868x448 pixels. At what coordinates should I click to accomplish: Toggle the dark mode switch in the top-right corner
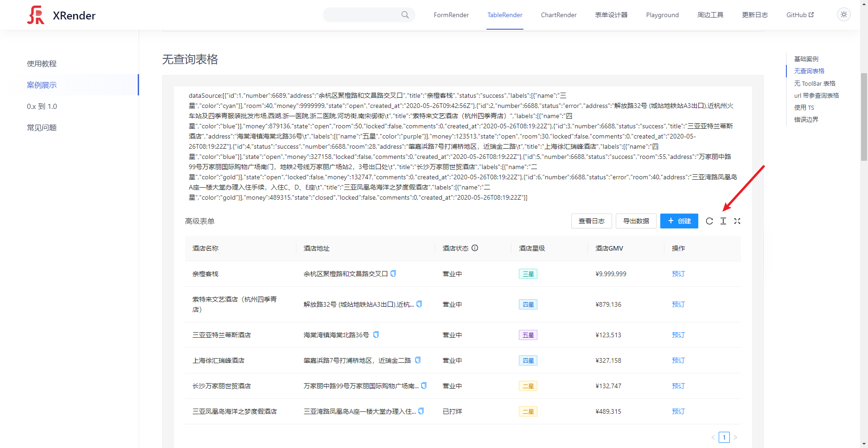843,14
